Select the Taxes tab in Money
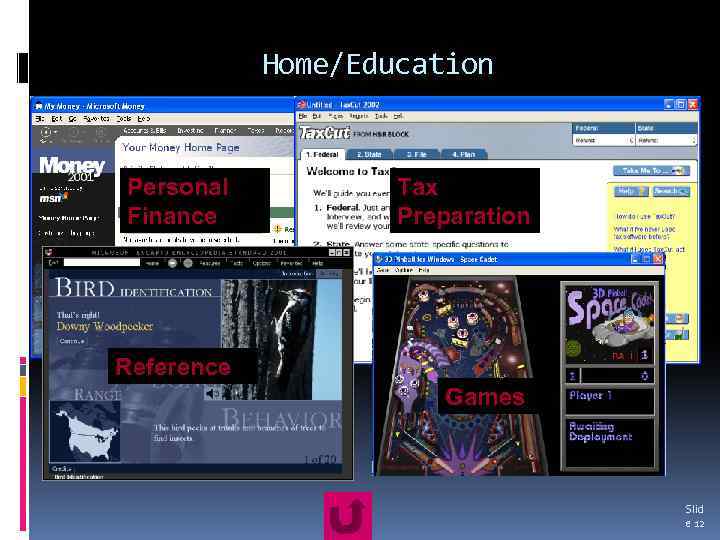Image resolution: width=720 pixels, height=540 pixels. click(x=256, y=131)
